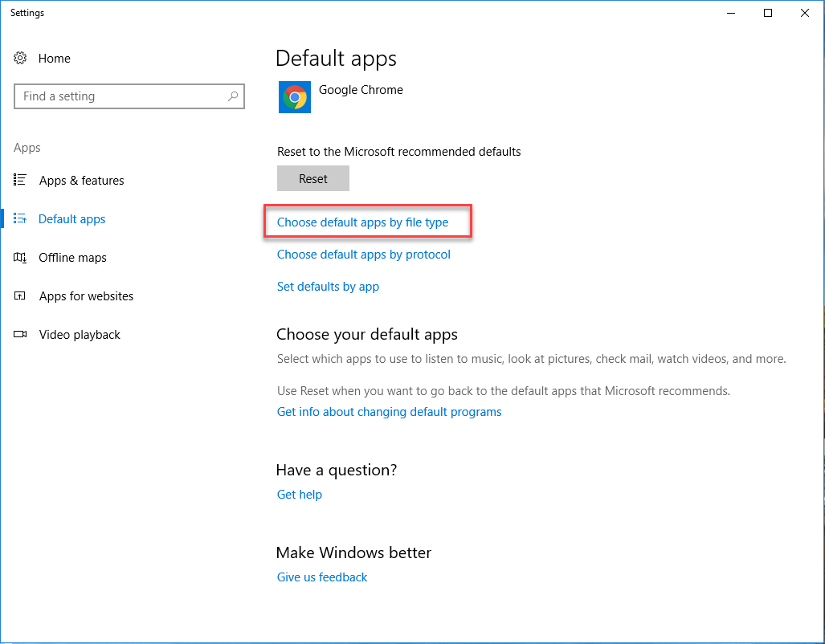
Task: Click the magnifying glass search icon
Action: click(233, 96)
